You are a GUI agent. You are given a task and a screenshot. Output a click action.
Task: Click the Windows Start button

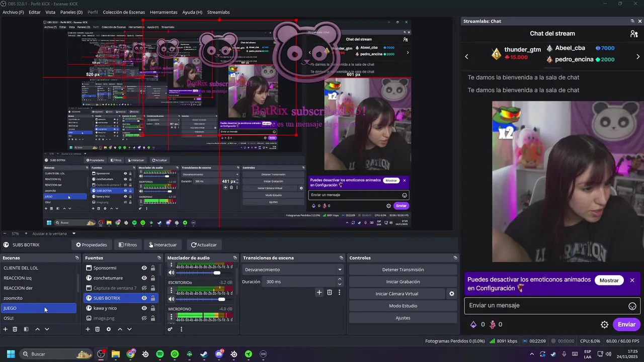coord(11,354)
